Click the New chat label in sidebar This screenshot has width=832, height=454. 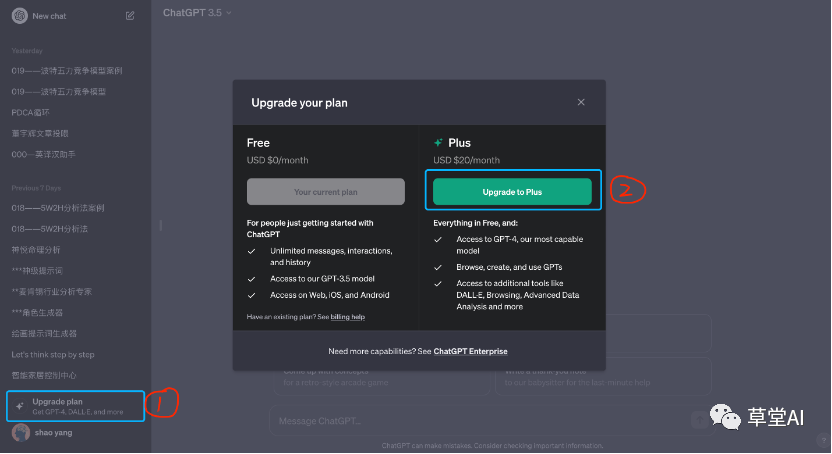click(48, 16)
